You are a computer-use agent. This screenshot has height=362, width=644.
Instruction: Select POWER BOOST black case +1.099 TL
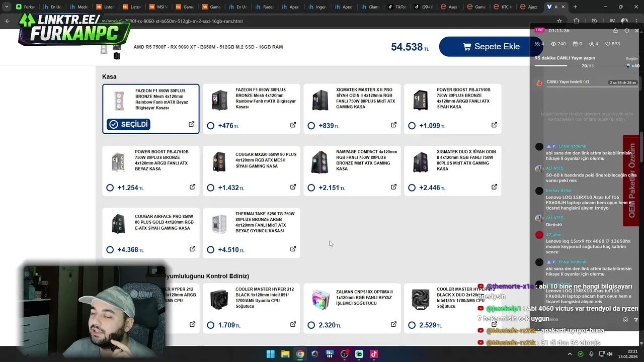click(412, 126)
